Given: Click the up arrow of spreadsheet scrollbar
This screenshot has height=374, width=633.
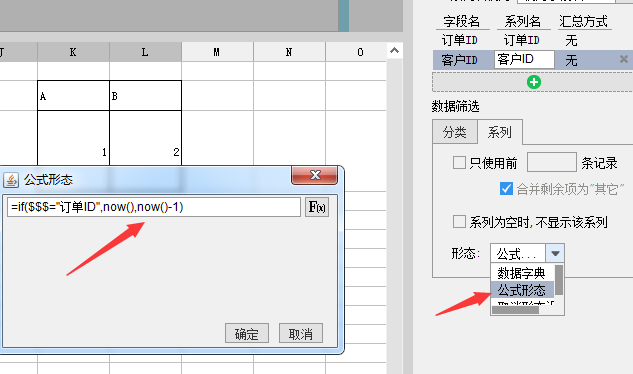Looking at the screenshot, I should [x=394, y=50].
